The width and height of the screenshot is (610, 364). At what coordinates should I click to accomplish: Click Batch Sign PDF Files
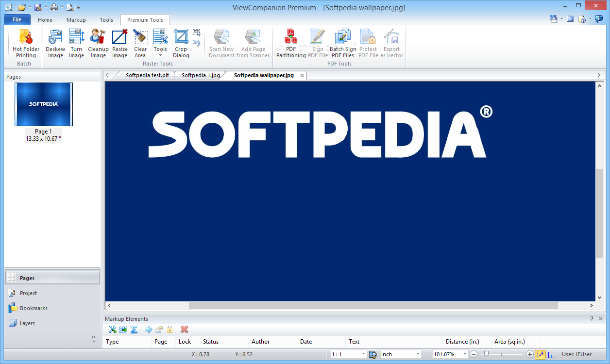coord(343,43)
